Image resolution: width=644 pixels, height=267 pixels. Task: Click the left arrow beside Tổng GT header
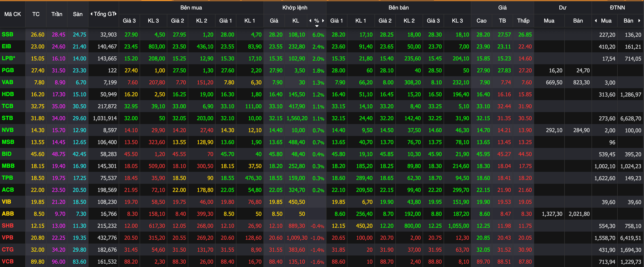coord(91,14)
